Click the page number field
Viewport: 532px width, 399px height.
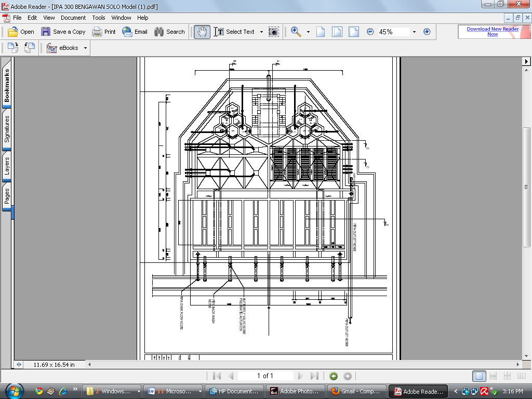[x=265, y=376]
